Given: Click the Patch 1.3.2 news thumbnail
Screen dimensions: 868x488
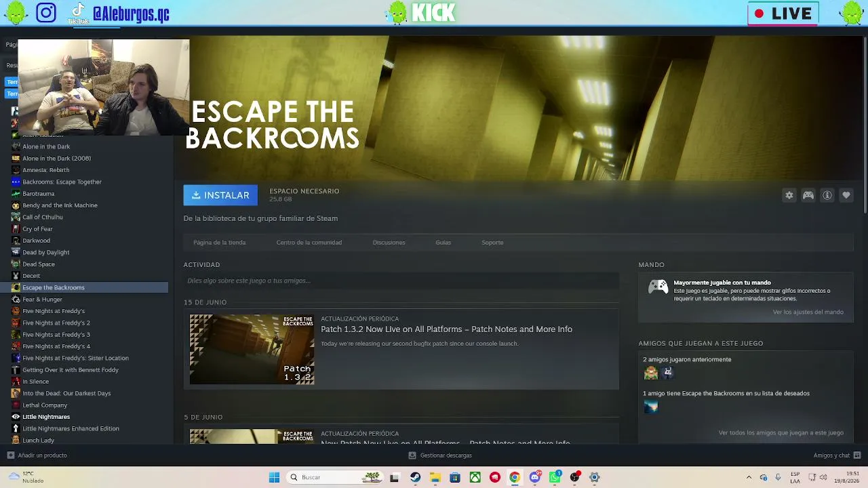Looking at the screenshot, I should point(252,349).
